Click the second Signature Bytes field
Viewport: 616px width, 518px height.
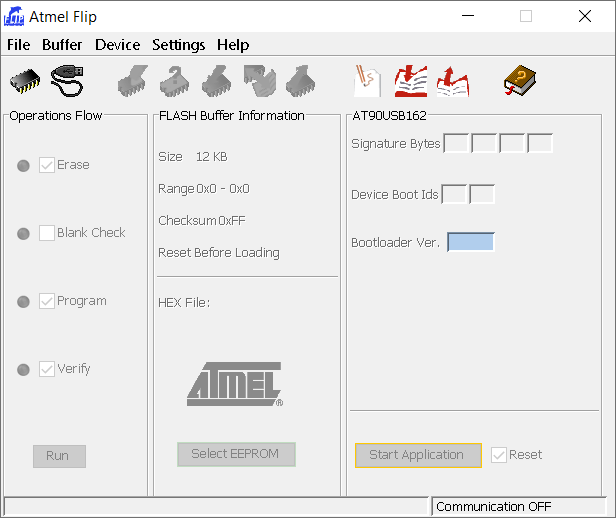click(484, 143)
